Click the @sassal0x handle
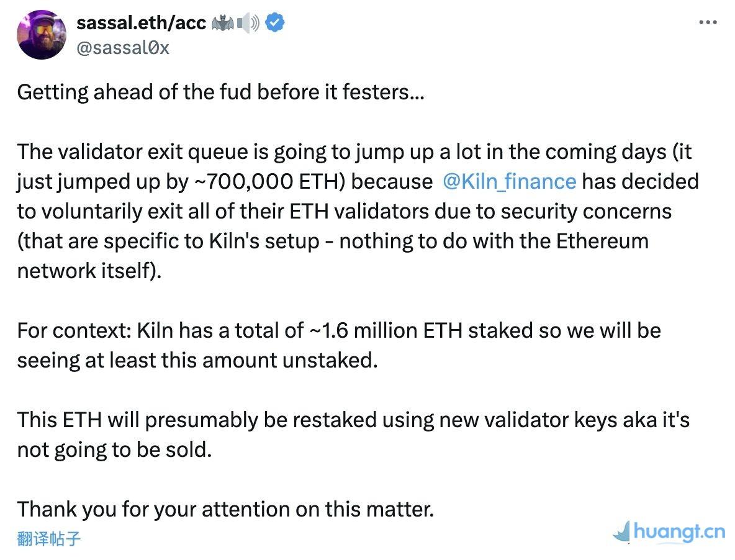 122,47
